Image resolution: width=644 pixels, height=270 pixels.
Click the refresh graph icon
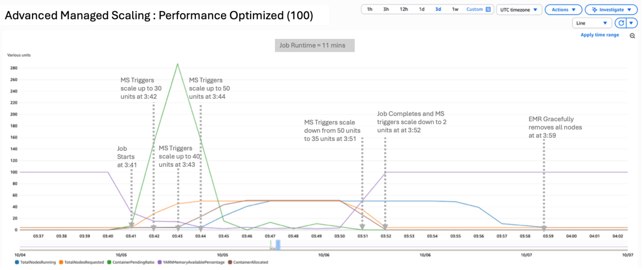click(x=621, y=23)
